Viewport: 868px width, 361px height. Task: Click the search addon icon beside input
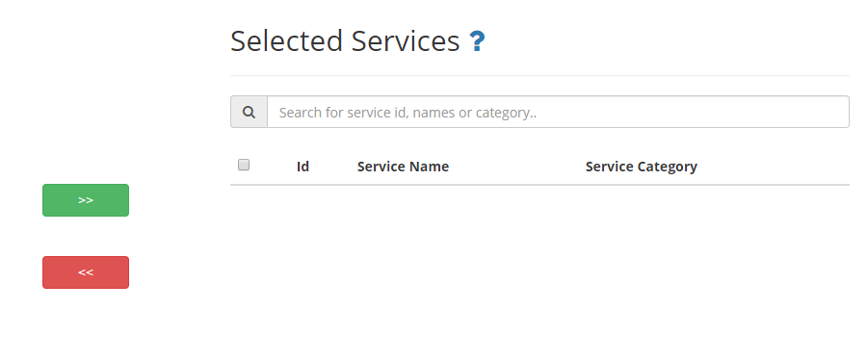click(x=250, y=113)
